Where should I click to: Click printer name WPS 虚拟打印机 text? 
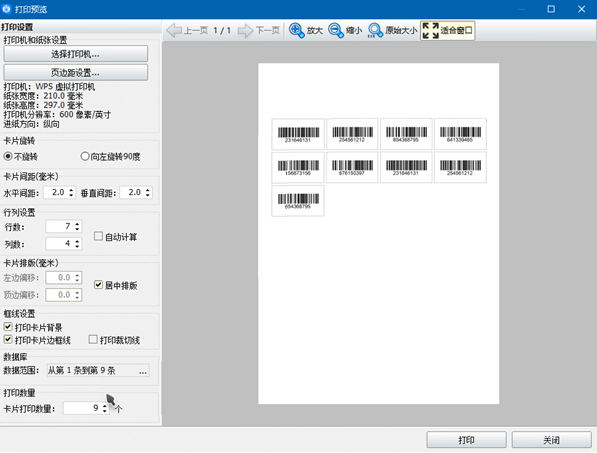tap(65, 86)
